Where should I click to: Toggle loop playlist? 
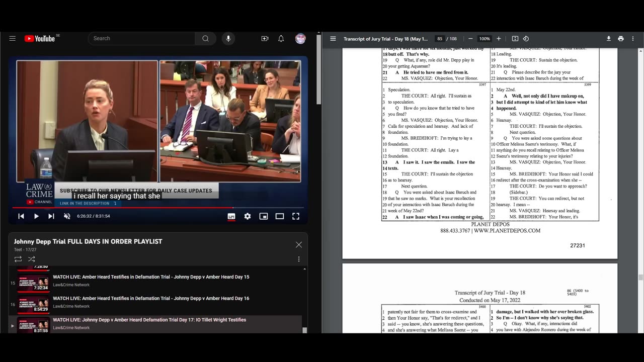pyautogui.click(x=18, y=259)
